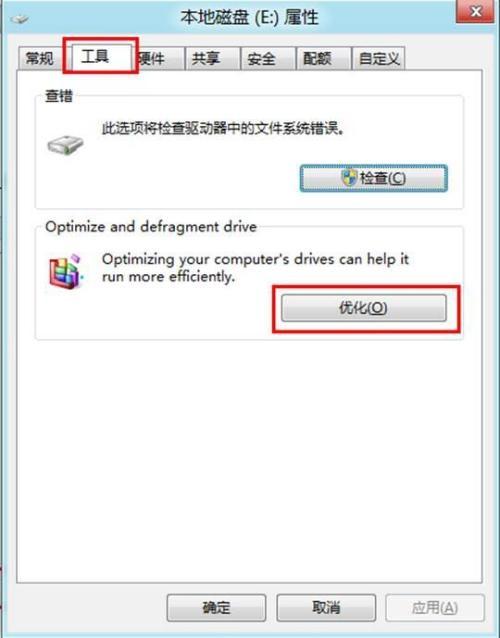Viewport: 500px width, 638px height.
Task: Start error check with 检查(C) button
Action: point(373,178)
